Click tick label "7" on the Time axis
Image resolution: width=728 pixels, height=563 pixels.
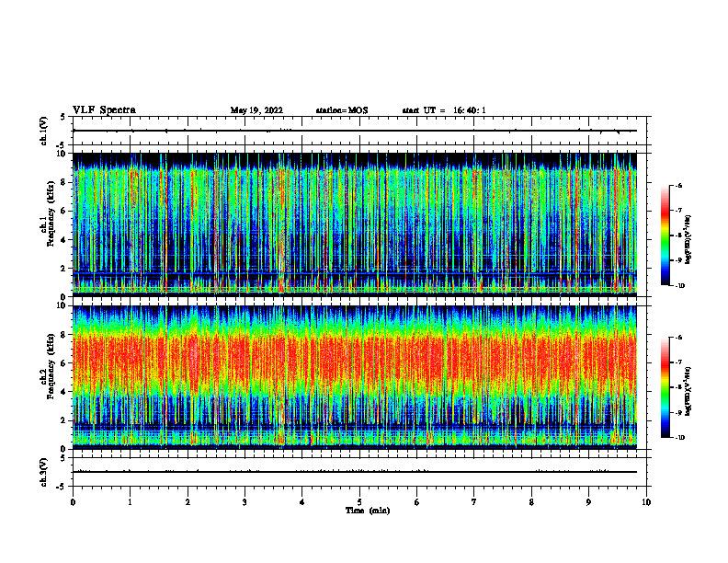click(474, 502)
